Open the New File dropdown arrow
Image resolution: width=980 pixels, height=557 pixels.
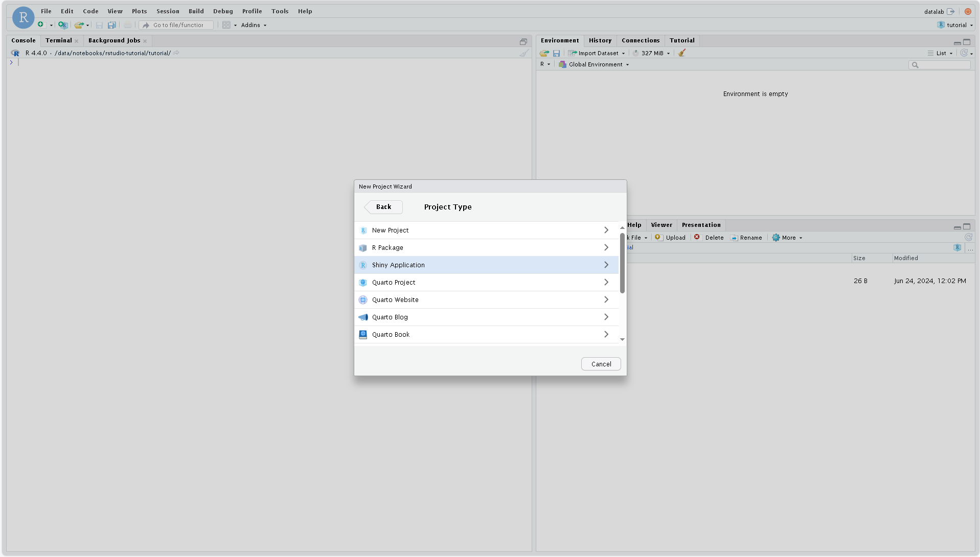click(x=51, y=25)
